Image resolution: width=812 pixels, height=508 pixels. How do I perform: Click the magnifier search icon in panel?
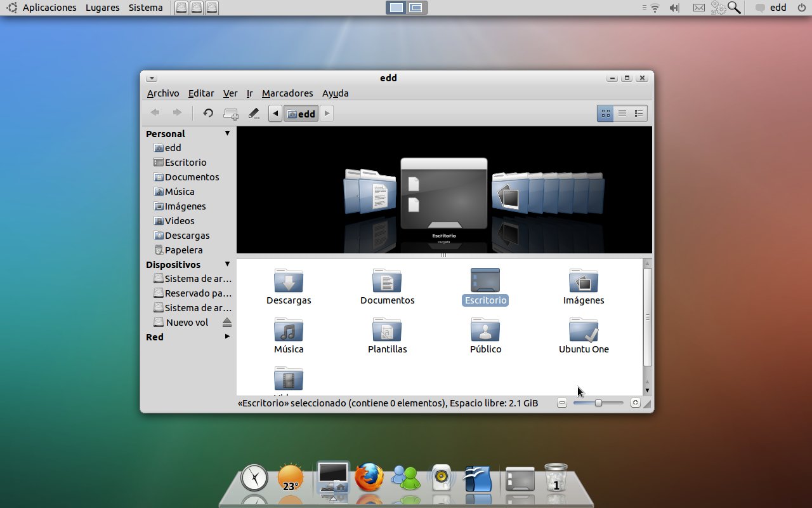tap(734, 8)
